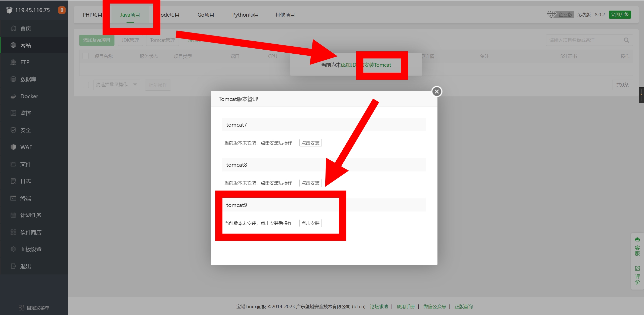Click install button for tomcat7

click(x=310, y=143)
